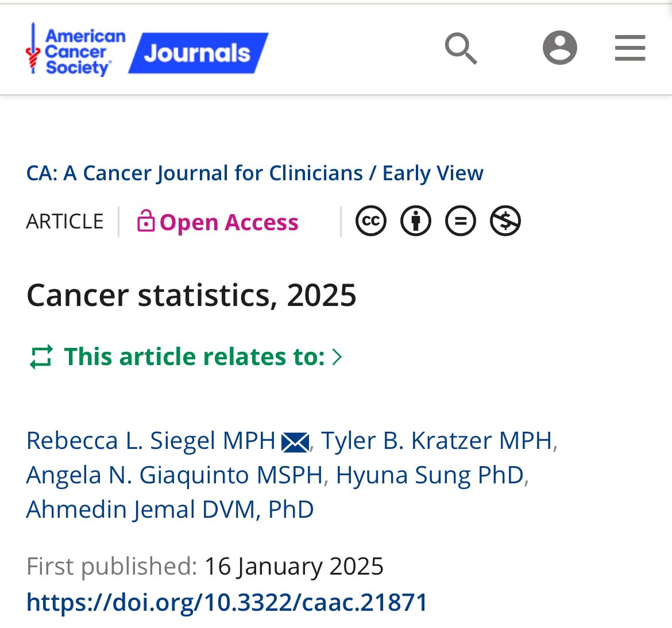672x628 pixels.
Task: Click the attribution person license icon
Action: [x=416, y=221]
